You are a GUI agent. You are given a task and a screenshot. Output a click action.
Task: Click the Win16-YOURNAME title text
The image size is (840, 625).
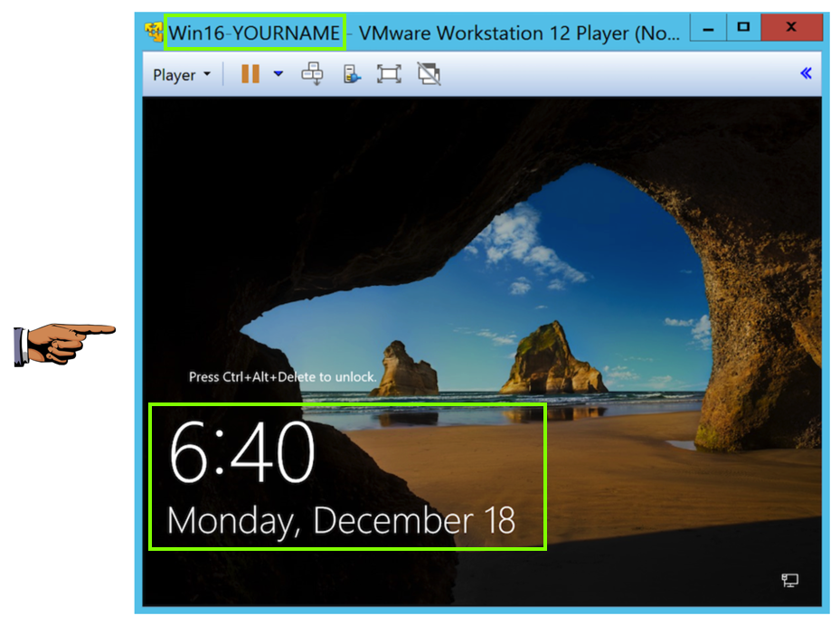[x=254, y=33]
